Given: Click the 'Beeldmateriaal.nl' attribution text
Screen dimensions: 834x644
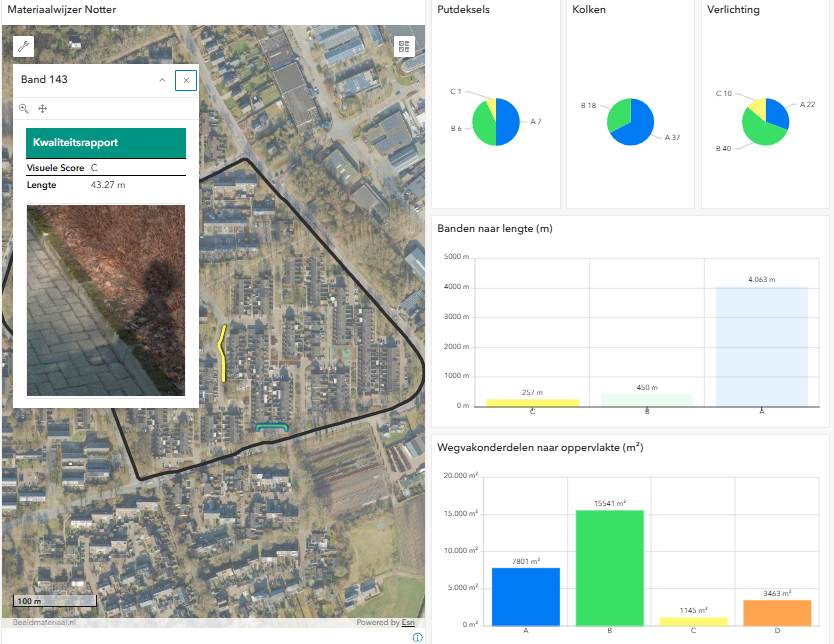Looking at the screenshot, I should (44, 622).
